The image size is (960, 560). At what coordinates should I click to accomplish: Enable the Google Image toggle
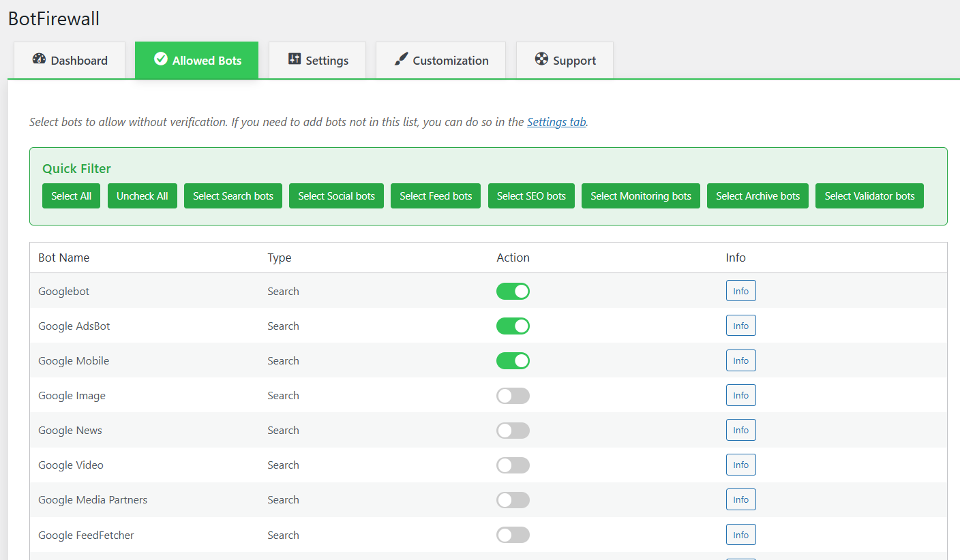point(513,395)
